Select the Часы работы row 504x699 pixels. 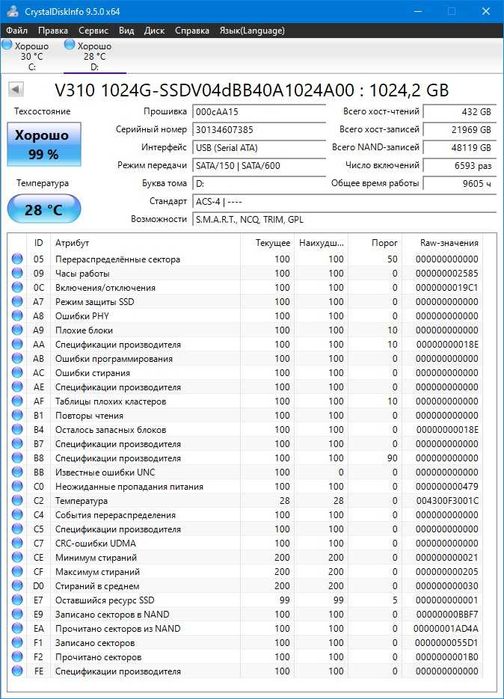point(245,273)
